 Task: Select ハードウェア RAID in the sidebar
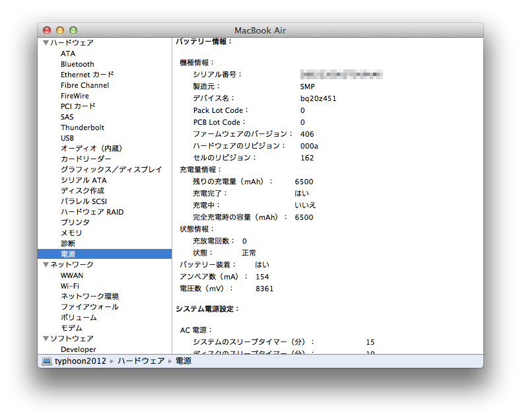pyautogui.click(x=92, y=212)
